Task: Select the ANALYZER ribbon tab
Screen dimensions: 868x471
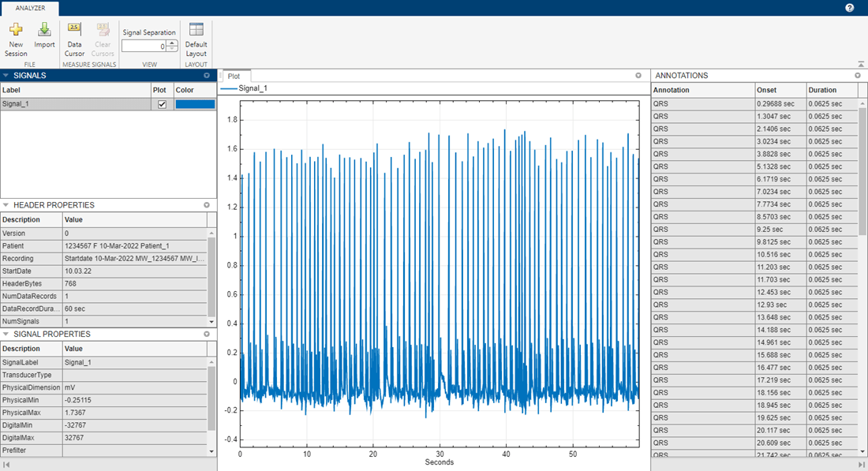Action: (x=30, y=8)
